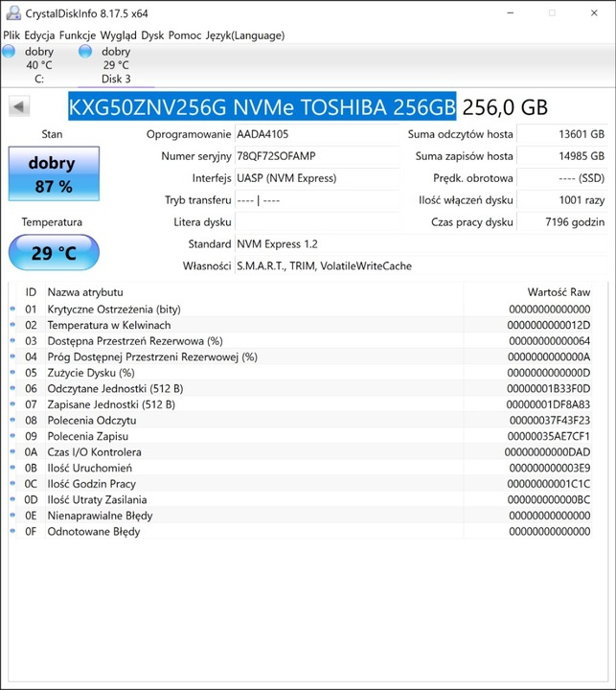Image resolution: width=616 pixels, height=690 pixels.
Task: Select the Polecenia Odczytu row
Action: (301, 421)
